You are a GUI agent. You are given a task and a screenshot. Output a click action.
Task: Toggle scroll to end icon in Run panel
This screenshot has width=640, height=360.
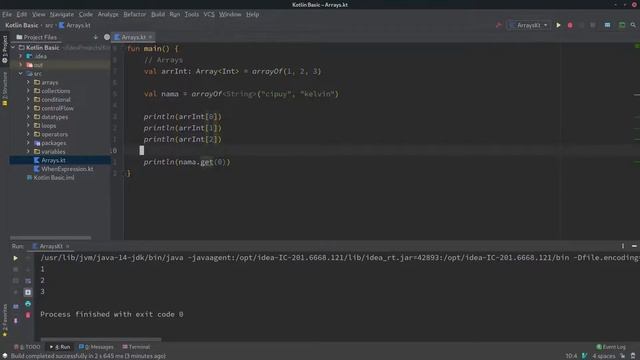pyautogui.click(x=28, y=292)
